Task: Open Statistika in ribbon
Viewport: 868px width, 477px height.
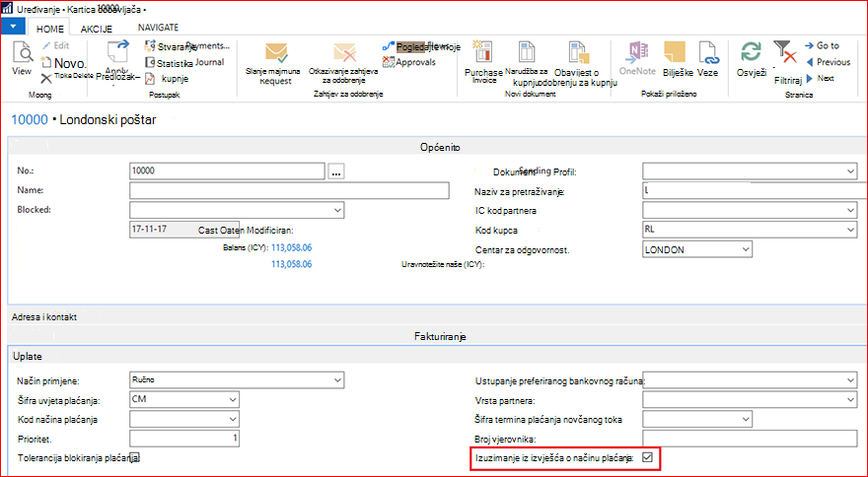Action: point(169,63)
